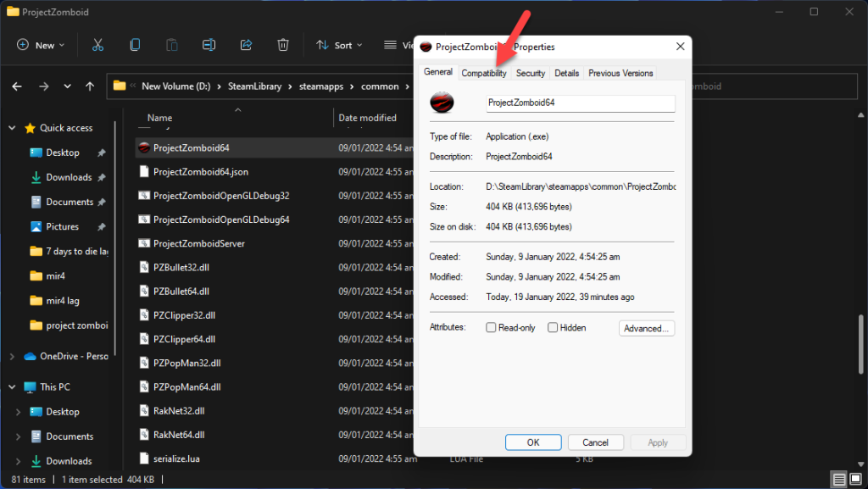
Task: Click SteamLibrary in address breadcrumb
Action: (254, 86)
